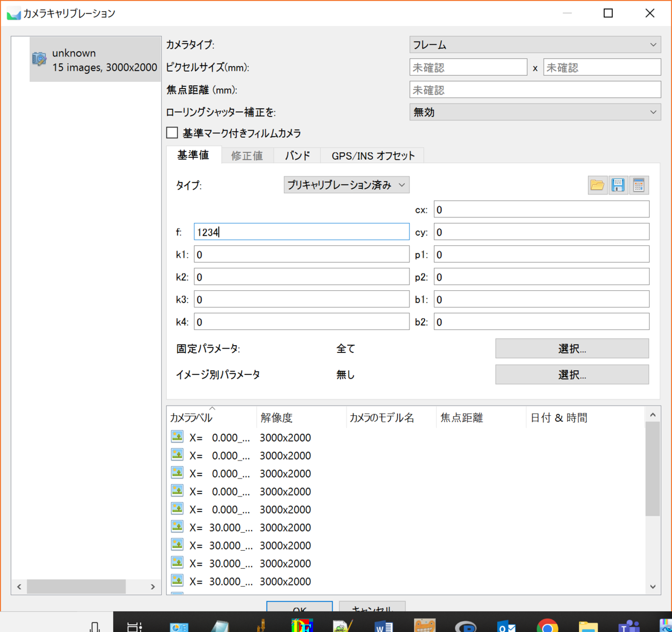
Task: Open File Explorer from the taskbar
Action: click(x=588, y=626)
